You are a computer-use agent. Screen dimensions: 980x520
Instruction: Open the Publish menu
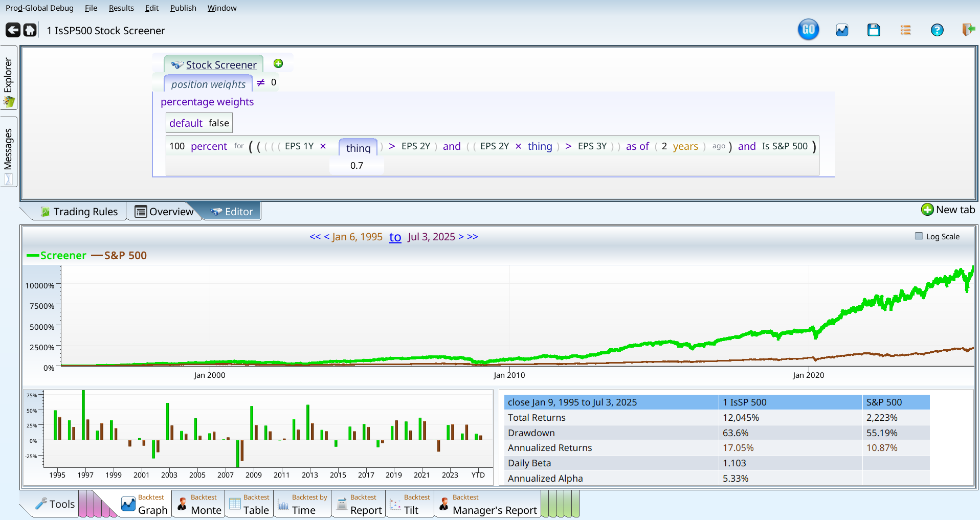pyautogui.click(x=183, y=8)
